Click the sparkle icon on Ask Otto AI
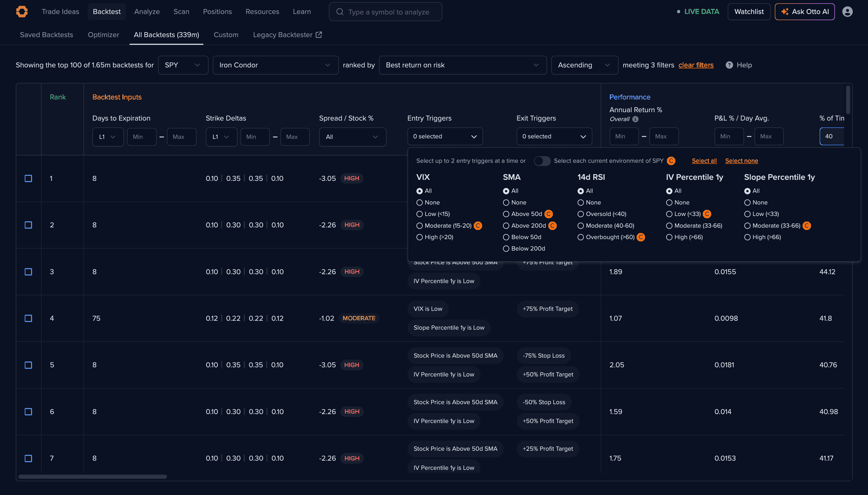 [785, 11]
